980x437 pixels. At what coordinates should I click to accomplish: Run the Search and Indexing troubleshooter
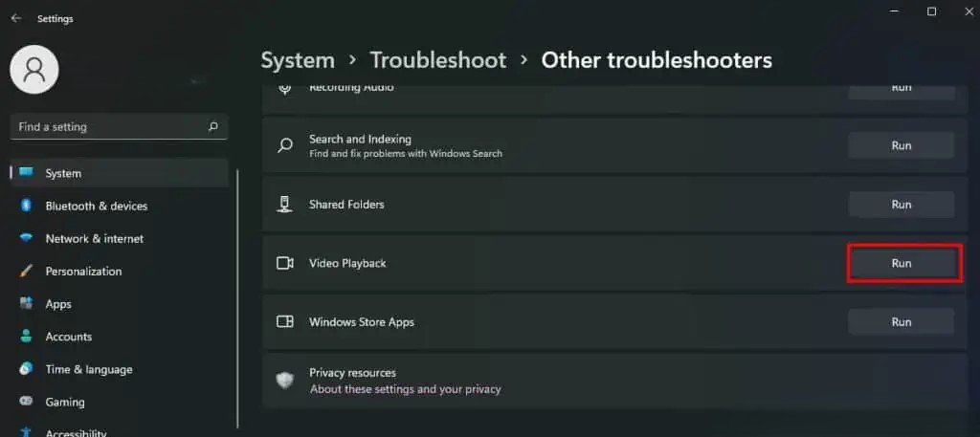902,145
